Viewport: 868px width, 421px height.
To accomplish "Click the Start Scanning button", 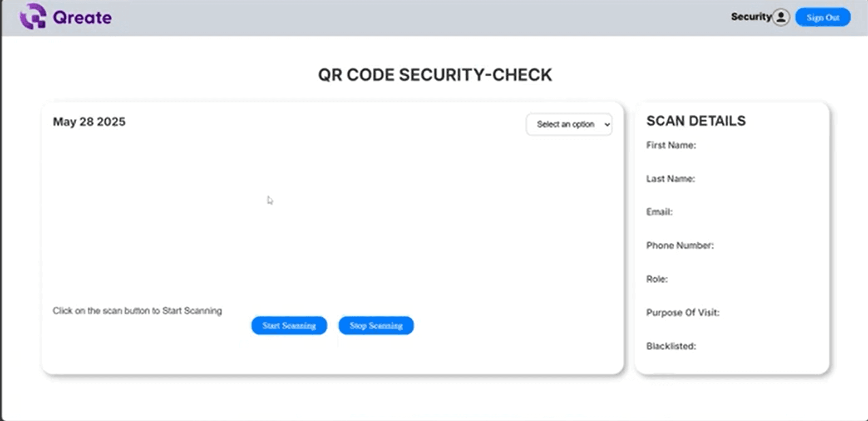I will click(289, 325).
